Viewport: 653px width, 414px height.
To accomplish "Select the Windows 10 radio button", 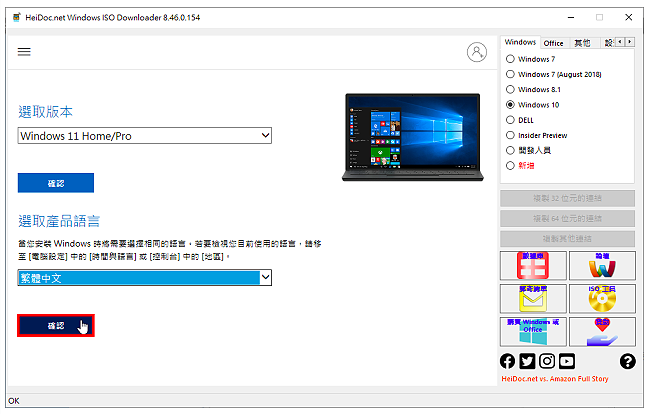I will click(510, 105).
